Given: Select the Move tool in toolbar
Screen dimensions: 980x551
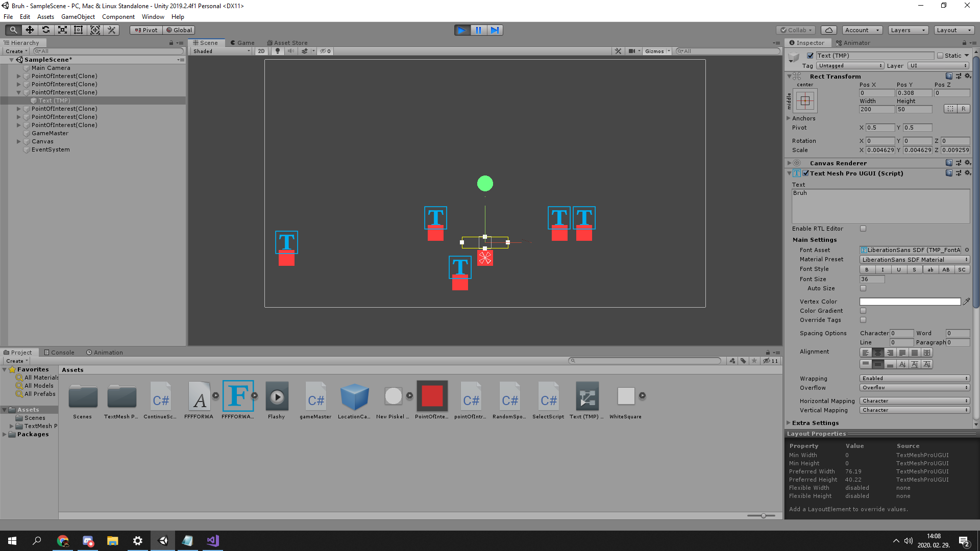Looking at the screenshot, I should pyautogui.click(x=30, y=30).
